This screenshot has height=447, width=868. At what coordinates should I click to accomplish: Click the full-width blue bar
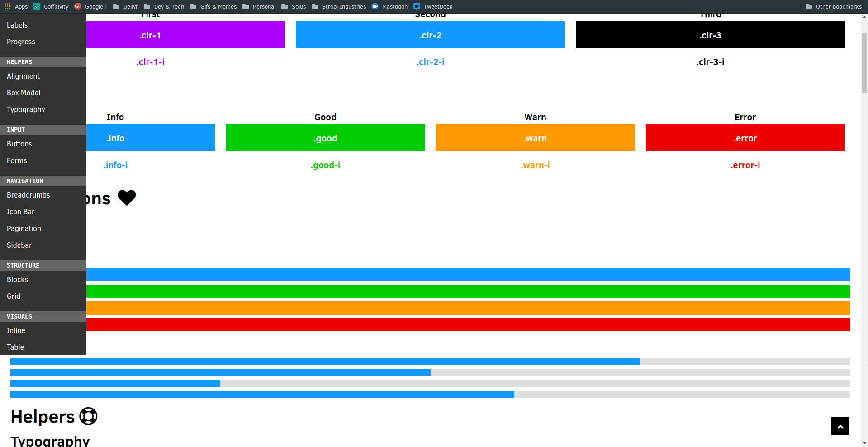click(x=468, y=274)
